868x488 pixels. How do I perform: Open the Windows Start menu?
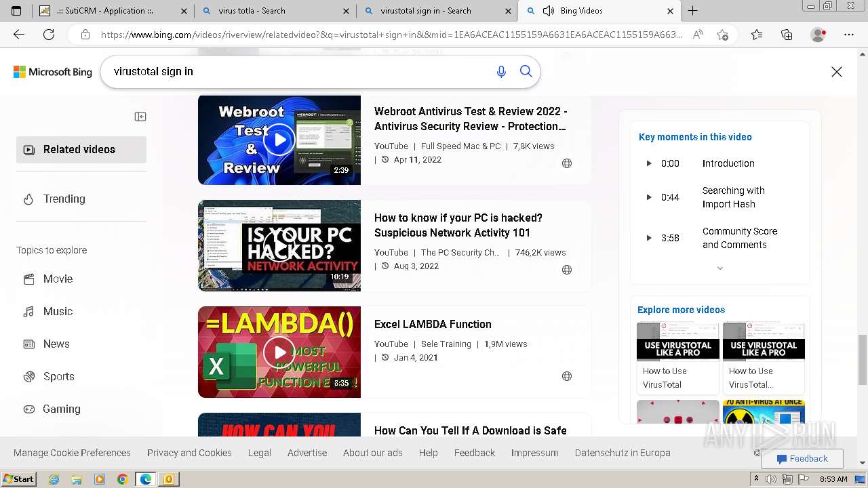click(18, 479)
